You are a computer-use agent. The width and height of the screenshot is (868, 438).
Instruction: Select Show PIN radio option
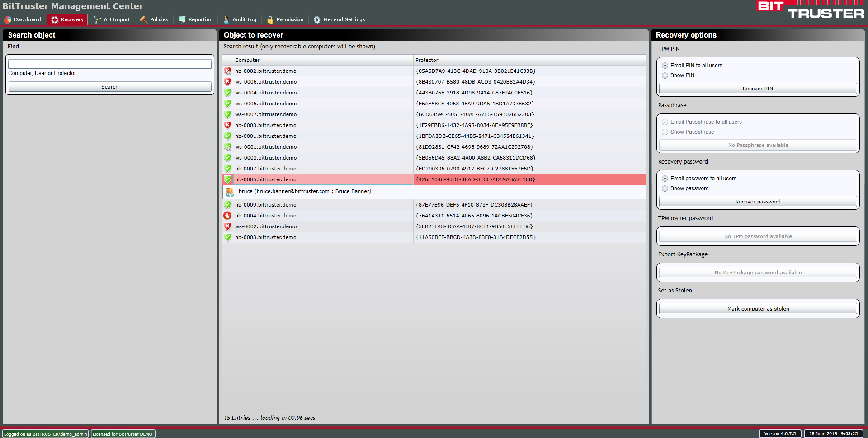point(665,75)
